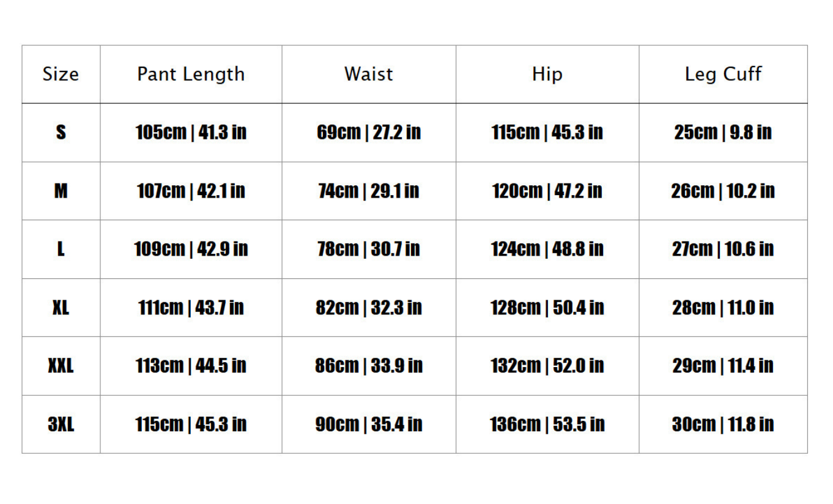The width and height of the screenshot is (833, 504).
Task: Select the M size row label
Action: (61, 191)
